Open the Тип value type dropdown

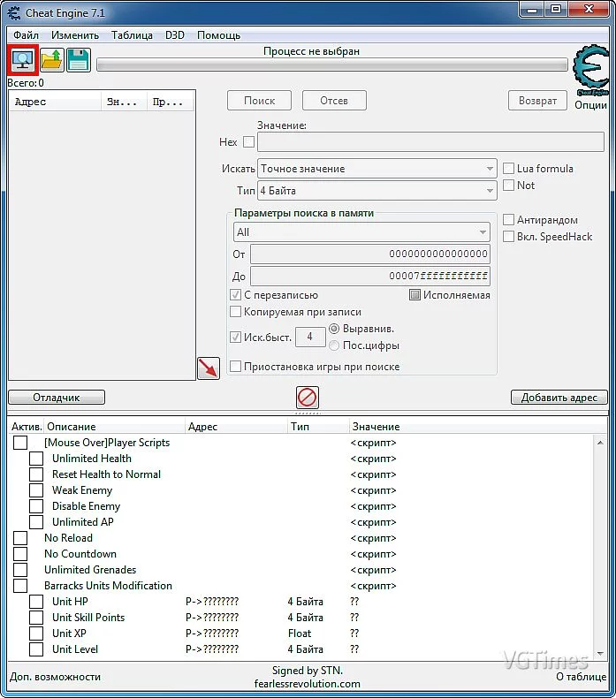[377, 191]
